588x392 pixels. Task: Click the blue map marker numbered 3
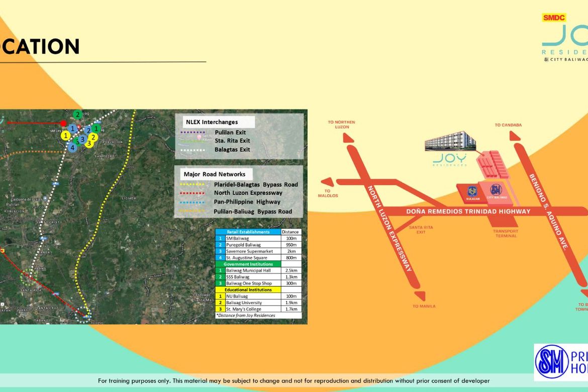tap(82, 139)
